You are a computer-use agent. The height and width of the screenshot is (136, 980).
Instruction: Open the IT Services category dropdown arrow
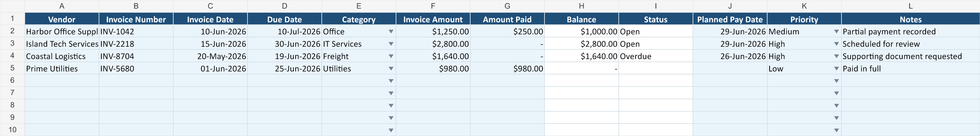[x=391, y=44]
